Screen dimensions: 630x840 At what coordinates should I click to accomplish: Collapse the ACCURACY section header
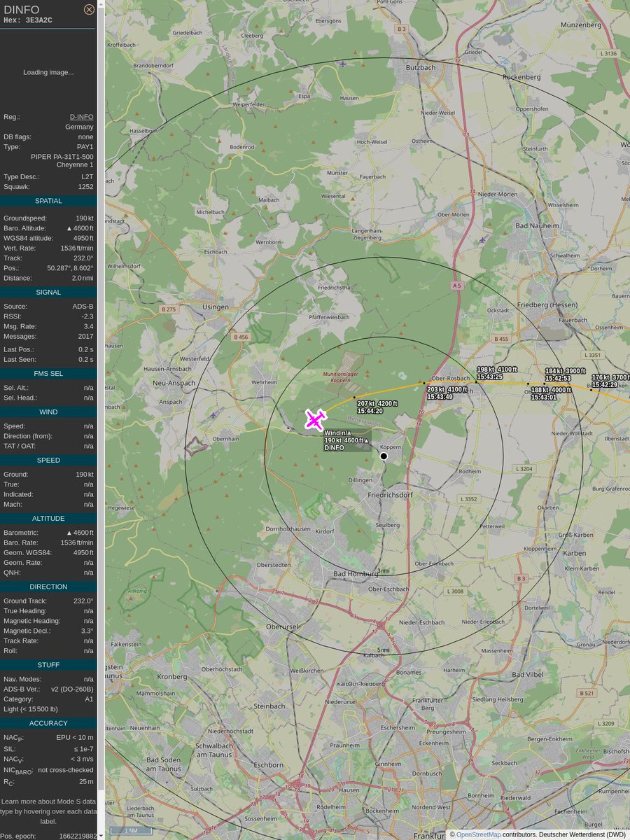(x=48, y=724)
